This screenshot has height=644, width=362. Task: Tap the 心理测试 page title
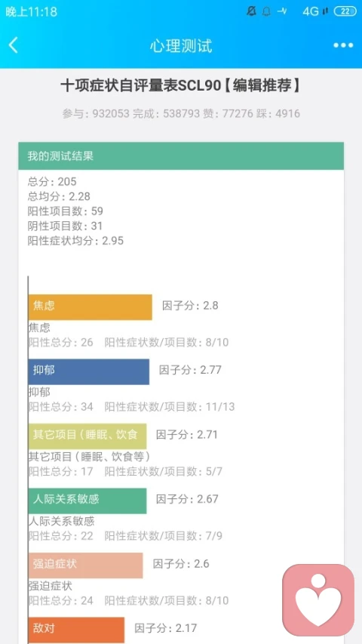pyautogui.click(x=181, y=45)
